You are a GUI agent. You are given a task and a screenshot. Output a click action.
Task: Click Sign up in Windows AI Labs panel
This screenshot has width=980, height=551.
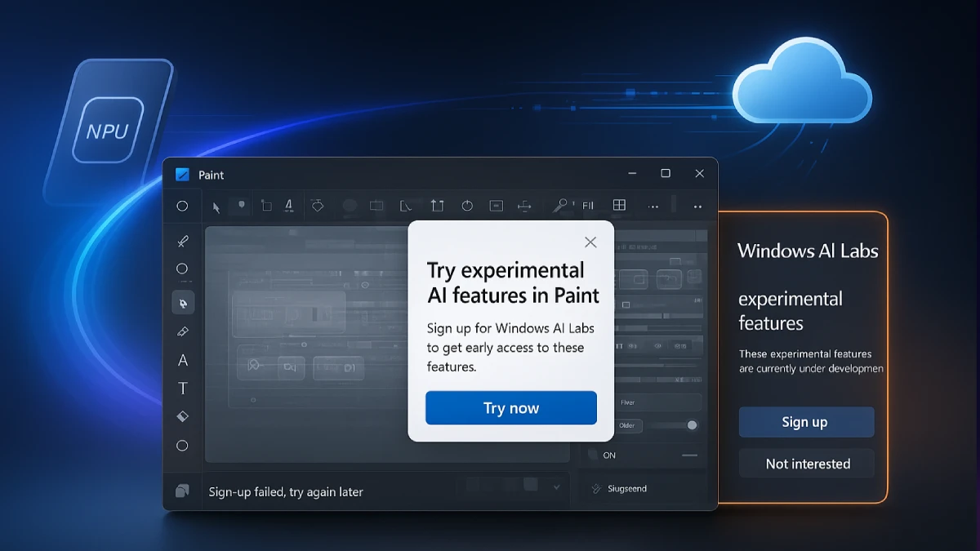point(806,422)
